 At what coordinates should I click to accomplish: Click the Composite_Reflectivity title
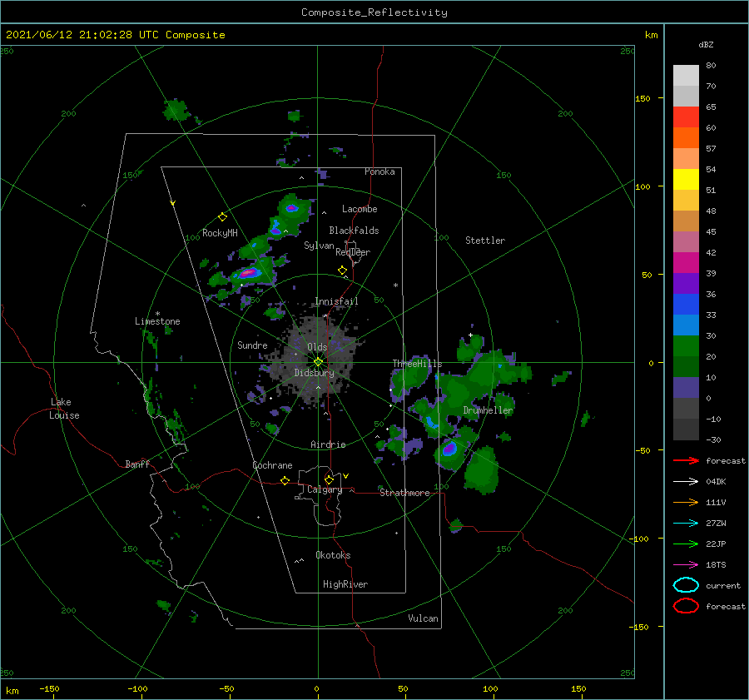(x=374, y=12)
